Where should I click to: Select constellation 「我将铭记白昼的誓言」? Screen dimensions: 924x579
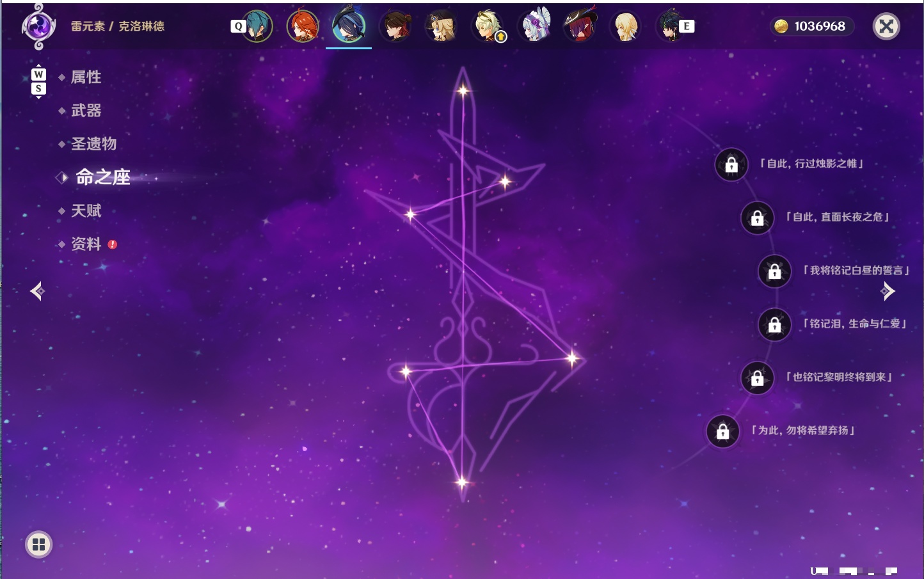point(856,271)
